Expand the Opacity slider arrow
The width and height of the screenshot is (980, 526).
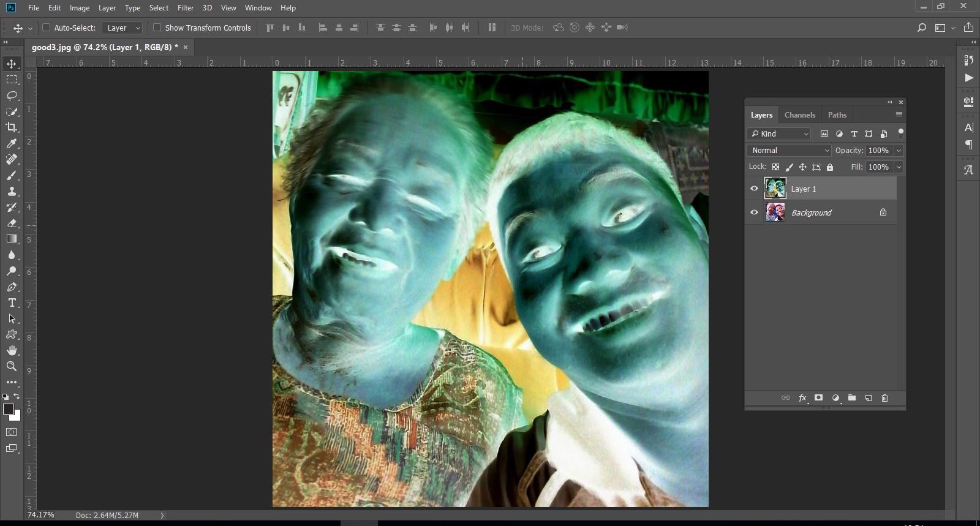click(899, 151)
